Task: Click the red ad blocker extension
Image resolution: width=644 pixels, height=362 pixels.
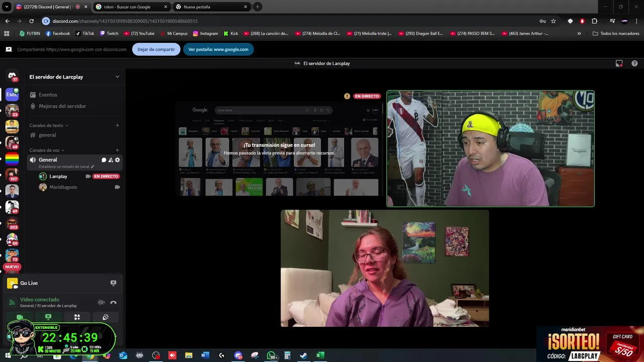Action: tap(582, 21)
